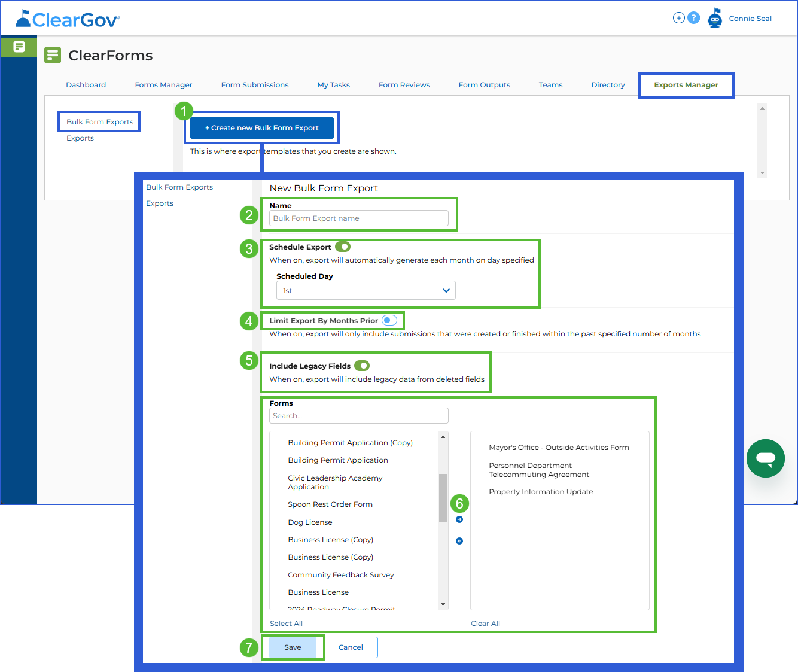Click Connie Seal's robot avatar
798x672 pixels.
715,18
